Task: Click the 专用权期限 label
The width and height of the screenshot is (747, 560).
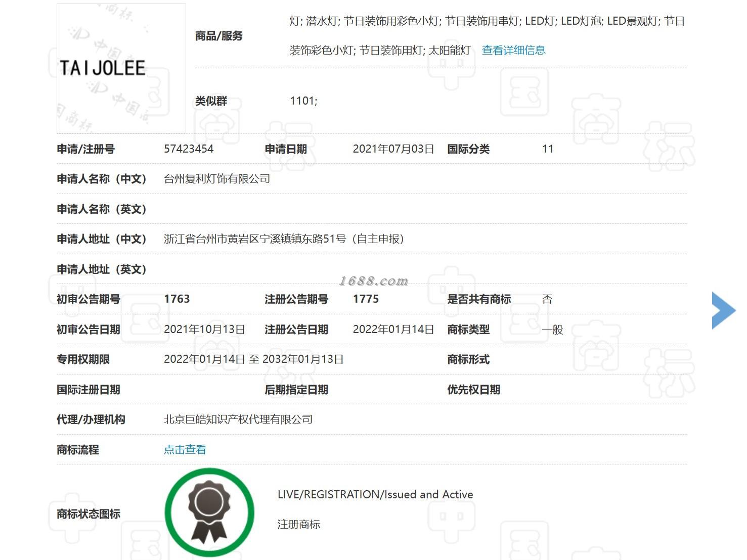Action: (83, 359)
